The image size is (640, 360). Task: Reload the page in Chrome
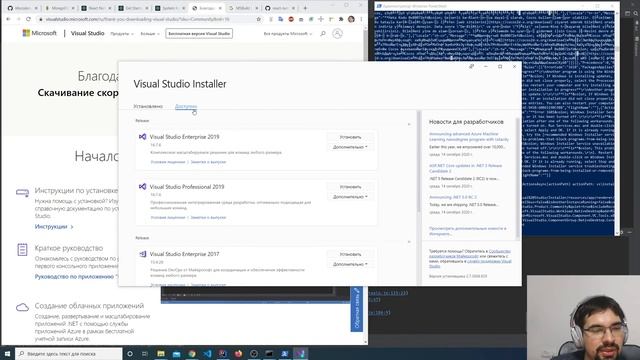tap(28, 19)
